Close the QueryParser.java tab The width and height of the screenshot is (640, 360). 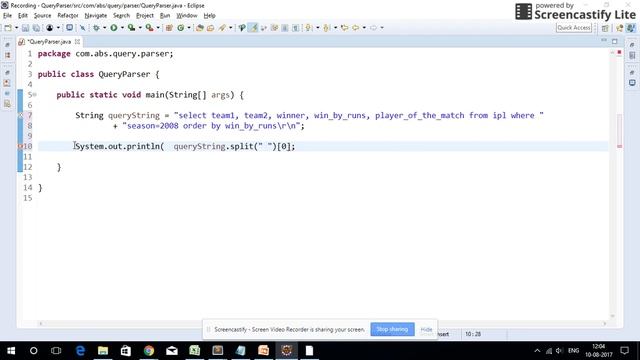(77, 42)
